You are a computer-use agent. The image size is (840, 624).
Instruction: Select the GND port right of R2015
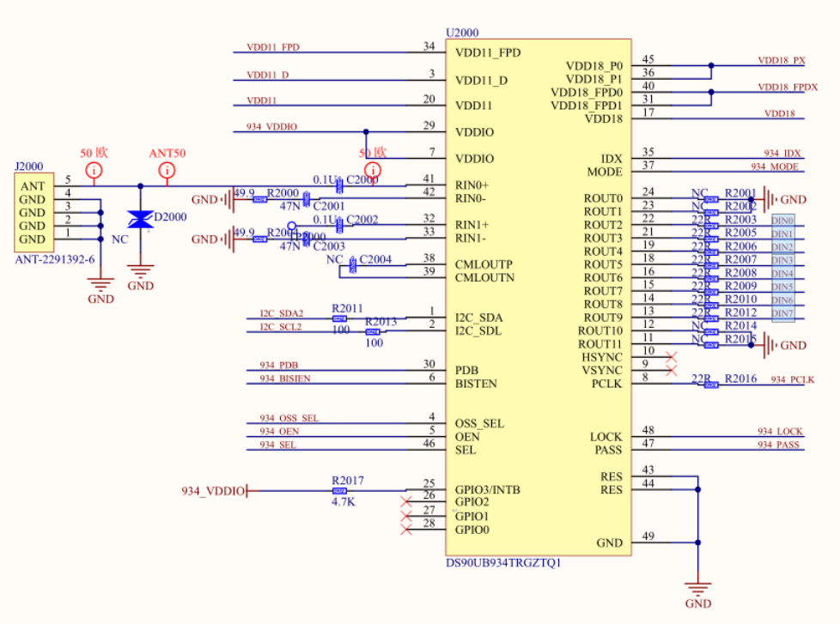coord(784,345)
